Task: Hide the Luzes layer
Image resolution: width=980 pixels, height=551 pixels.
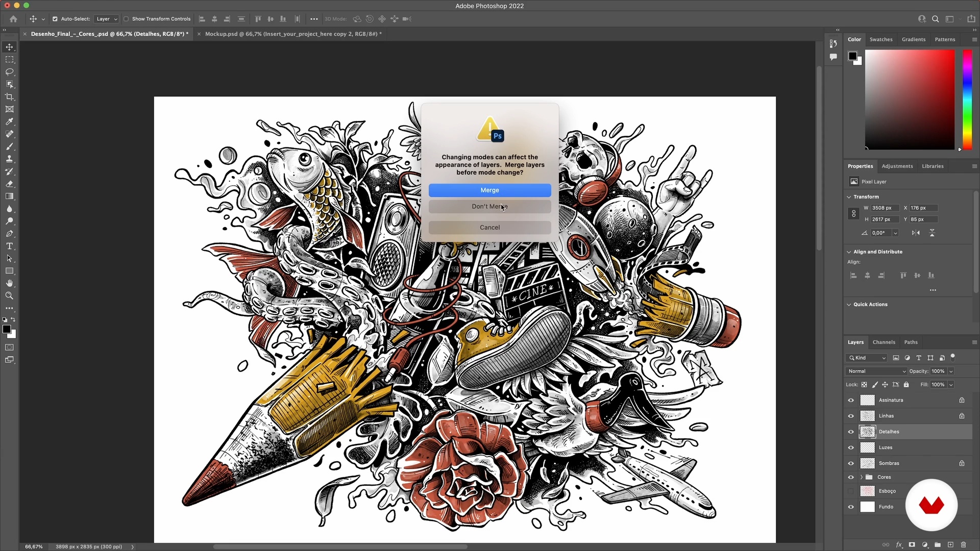Action: tap(850, 448)
